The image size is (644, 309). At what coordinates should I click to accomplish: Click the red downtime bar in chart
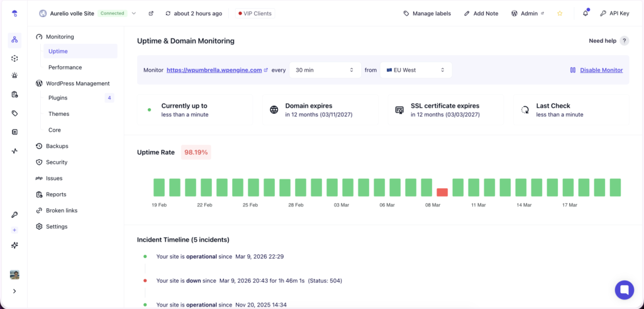click(x=443, y=192)
